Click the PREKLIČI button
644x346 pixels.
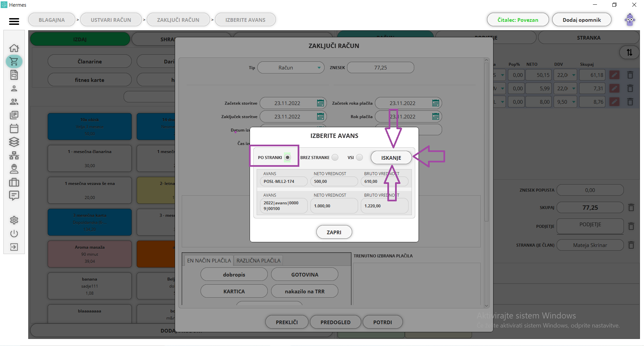click(287, 322)
